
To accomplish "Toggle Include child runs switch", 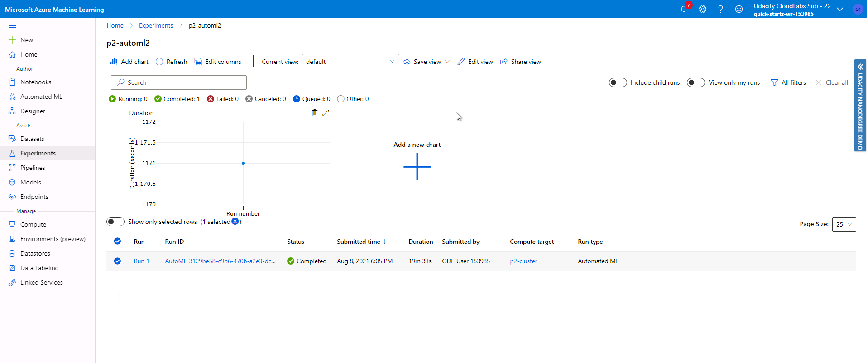I will click(618, 82).
